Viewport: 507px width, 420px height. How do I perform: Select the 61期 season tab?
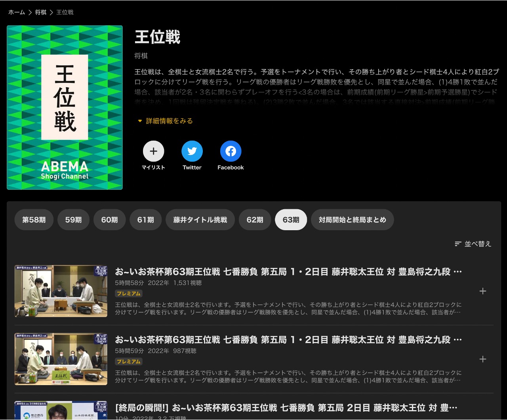coord(145,220)
